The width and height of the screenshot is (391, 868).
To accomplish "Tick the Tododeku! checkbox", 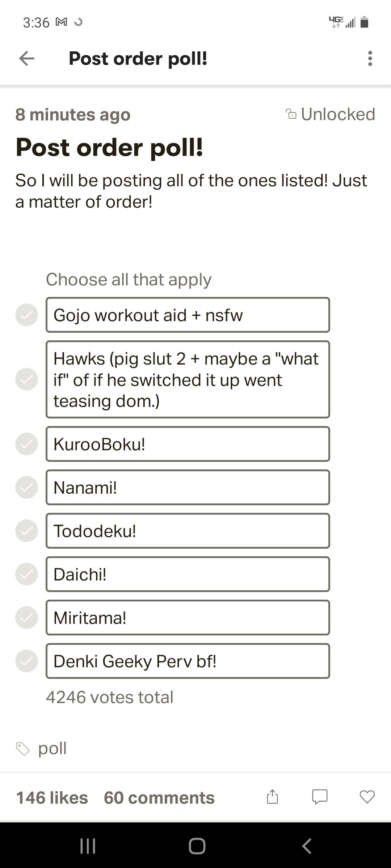I will click(26, 531).
